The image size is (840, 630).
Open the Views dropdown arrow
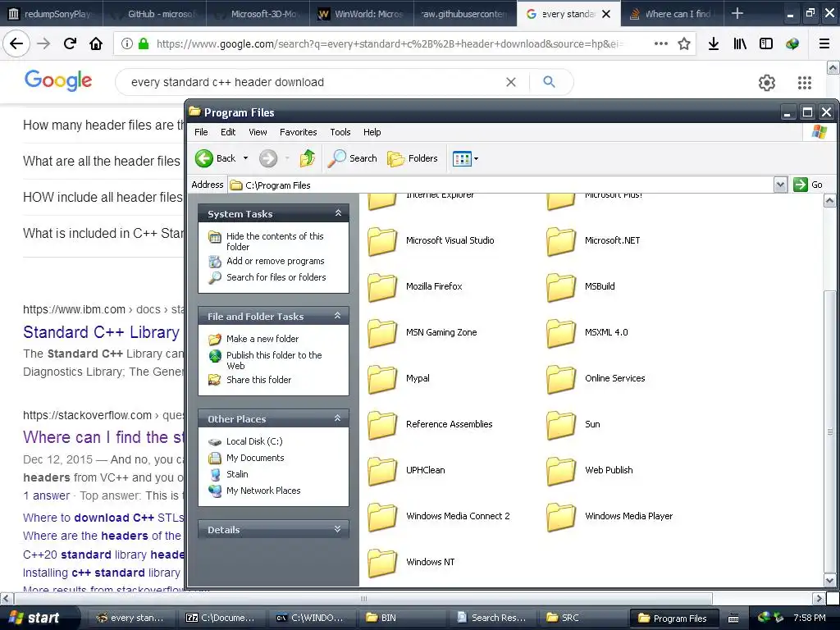pyautogui.click(x=476, y=158)
